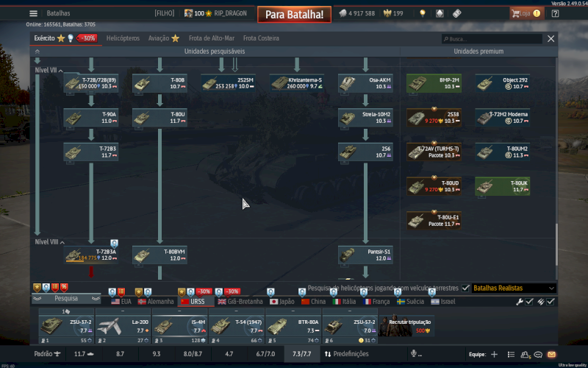The width and height of the screenshot is (588, 368).
Task: Toggle the ammo refill checkbox
Action: point(551,301)
